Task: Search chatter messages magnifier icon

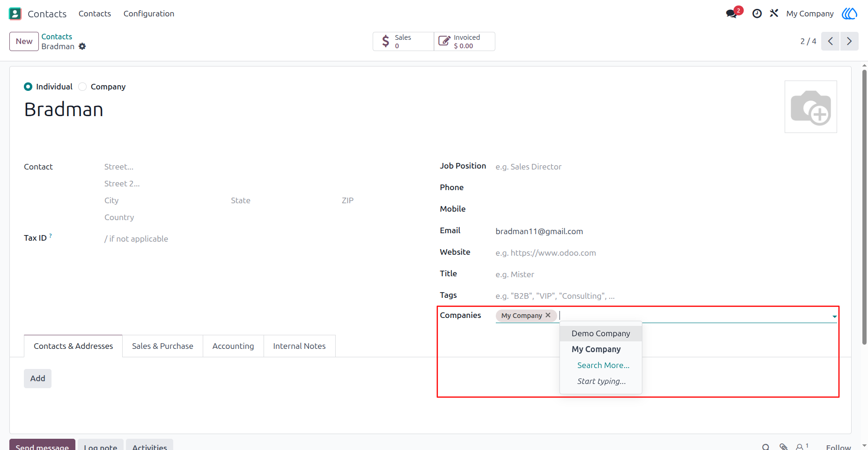Action: [x=765, y=447]
